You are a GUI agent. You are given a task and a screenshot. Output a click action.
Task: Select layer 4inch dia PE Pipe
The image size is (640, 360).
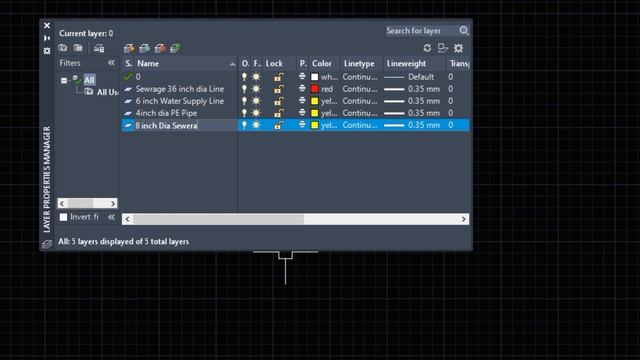pyautogui.click(x=166, y=113)
